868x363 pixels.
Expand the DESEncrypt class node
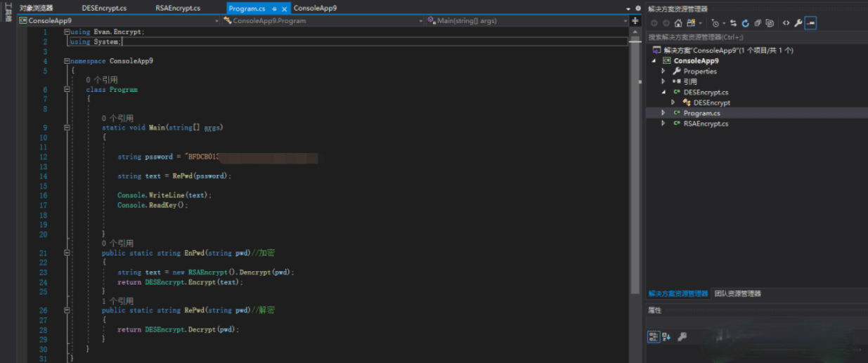[673, 103]
